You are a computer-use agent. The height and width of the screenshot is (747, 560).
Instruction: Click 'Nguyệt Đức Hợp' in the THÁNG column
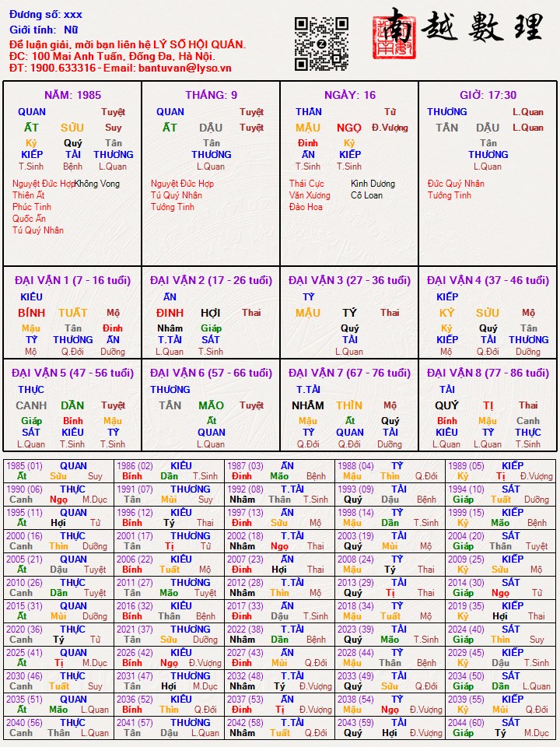(x=182, y=184)
